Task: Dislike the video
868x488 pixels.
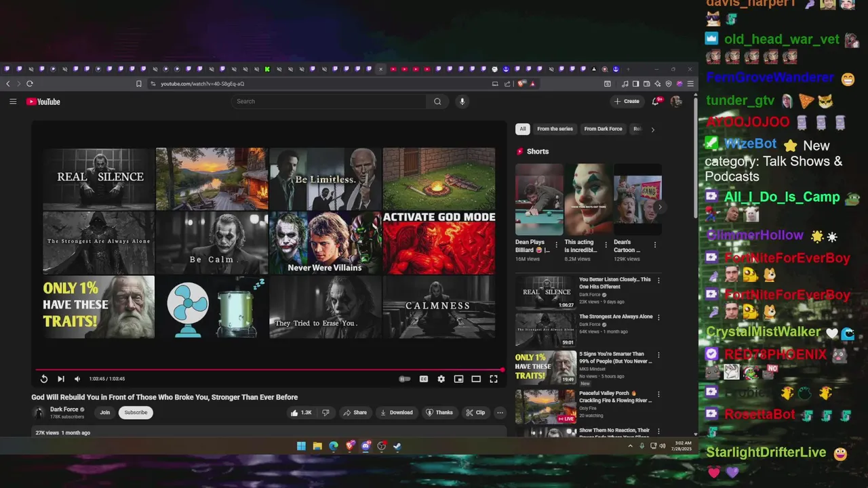Action: pyautogui.click(x=325, y=412)
